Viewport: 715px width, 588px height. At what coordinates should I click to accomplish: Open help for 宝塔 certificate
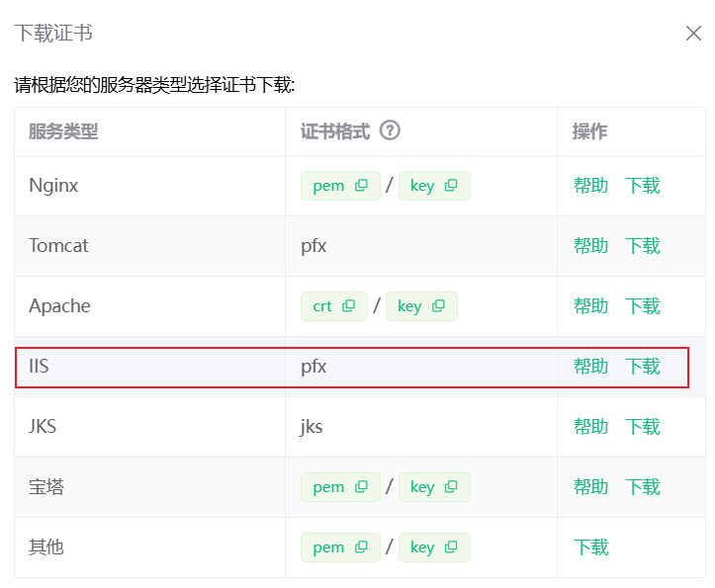coord(590,487)
